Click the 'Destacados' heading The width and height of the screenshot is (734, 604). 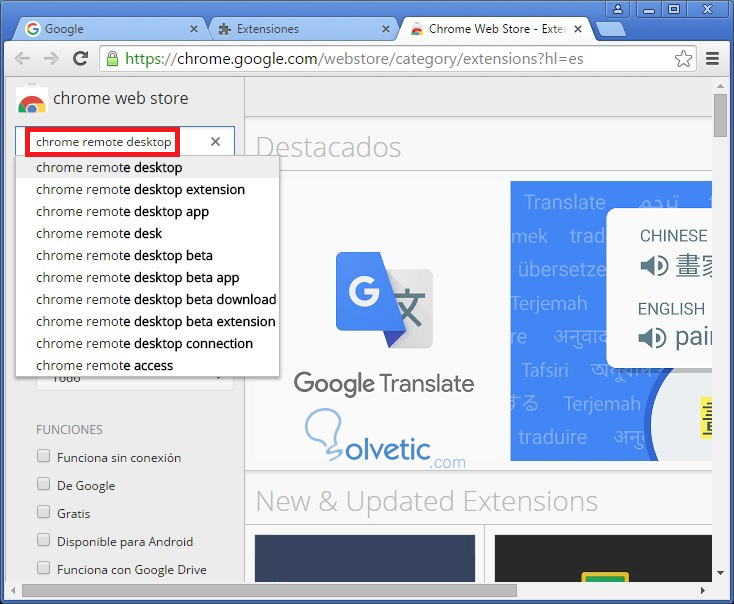(x=328, y=147)
